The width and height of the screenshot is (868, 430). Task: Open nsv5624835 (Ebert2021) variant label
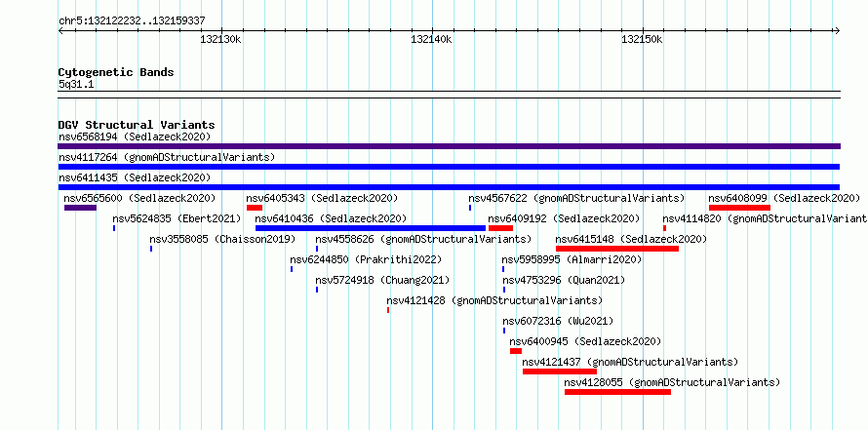[177, 218]
